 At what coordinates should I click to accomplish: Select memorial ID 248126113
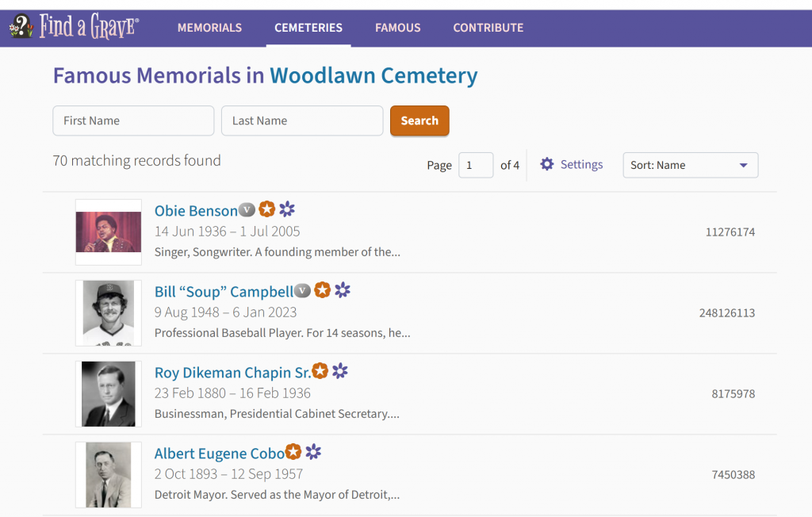pyautogui.click(x=727, y=313)
